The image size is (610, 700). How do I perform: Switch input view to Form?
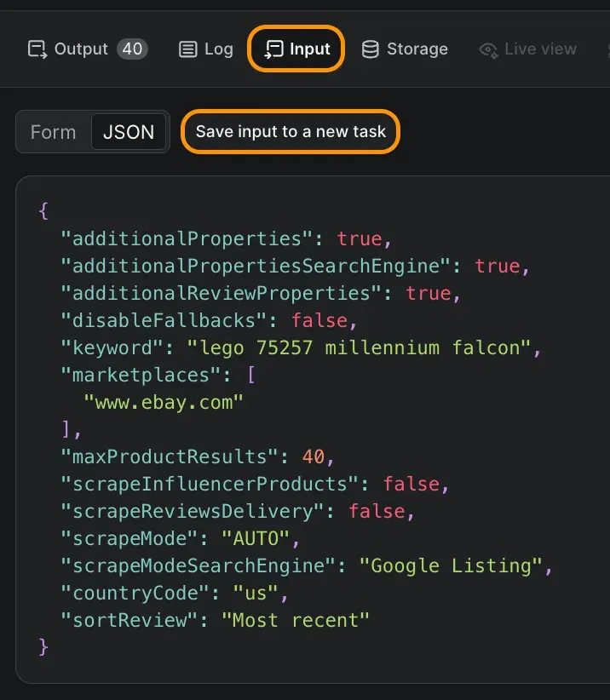click(53, 132)
